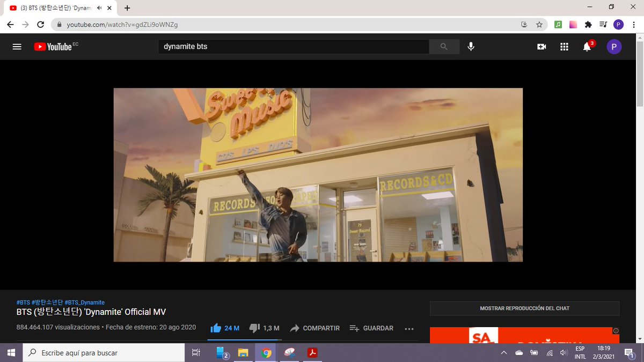View site info via padlock icon

[59, 25]
